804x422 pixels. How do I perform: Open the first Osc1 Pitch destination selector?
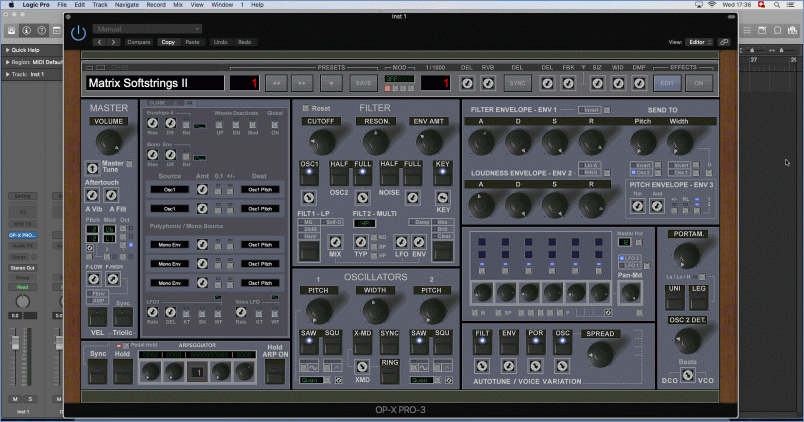(260, 190)
